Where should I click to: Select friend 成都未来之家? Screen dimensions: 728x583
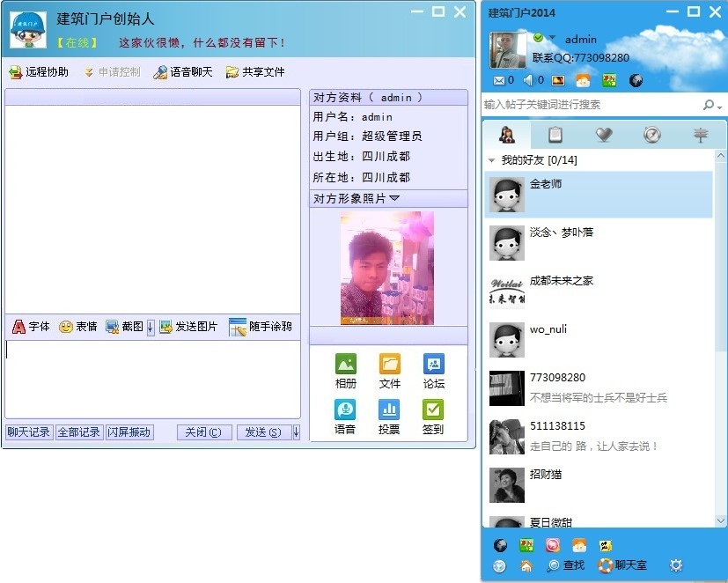[598, 291]
